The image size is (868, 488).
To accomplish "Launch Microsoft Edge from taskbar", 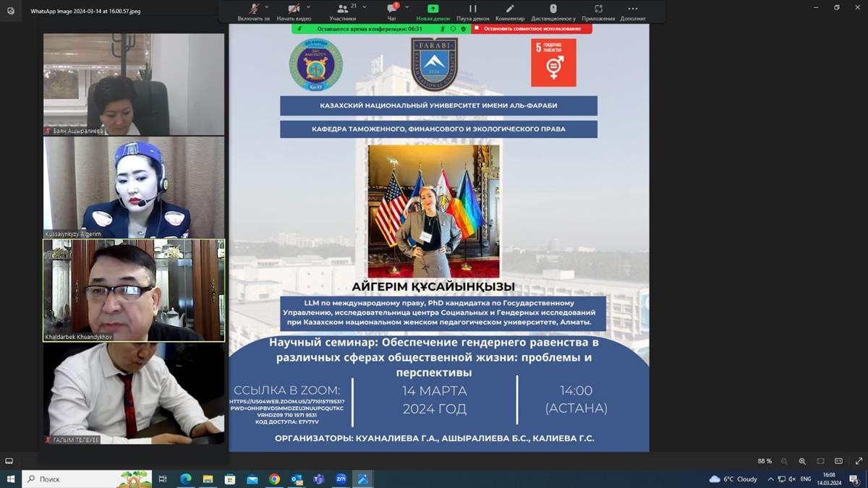I will [x=185, y=479].
